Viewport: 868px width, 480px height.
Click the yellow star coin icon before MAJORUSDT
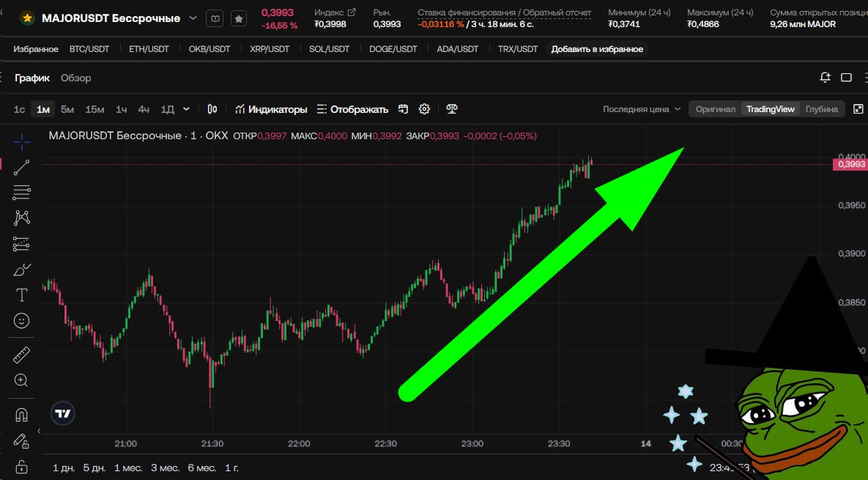[x=26, y=18]
